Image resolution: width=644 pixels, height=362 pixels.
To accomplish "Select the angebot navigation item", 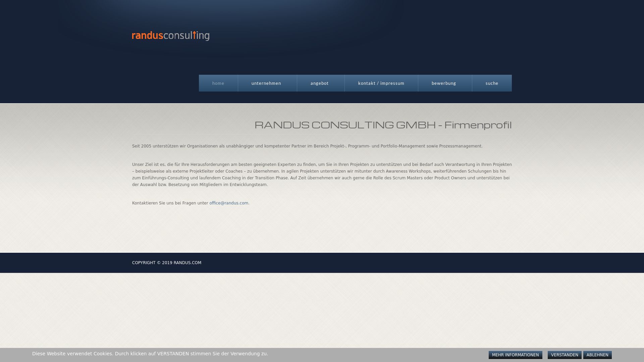I will tap(321, 83).
